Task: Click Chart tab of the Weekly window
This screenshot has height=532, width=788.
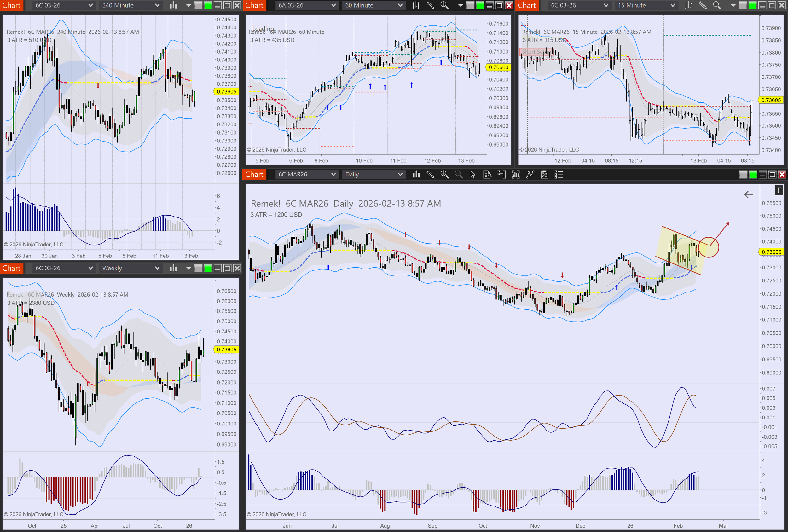Action: tap(12, 268)
